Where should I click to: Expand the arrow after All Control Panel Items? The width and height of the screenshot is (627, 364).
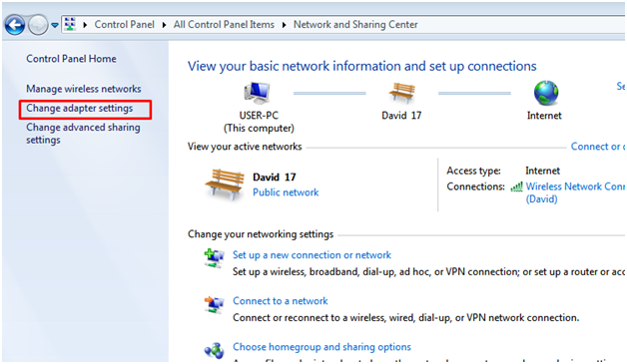coord(284,25)
